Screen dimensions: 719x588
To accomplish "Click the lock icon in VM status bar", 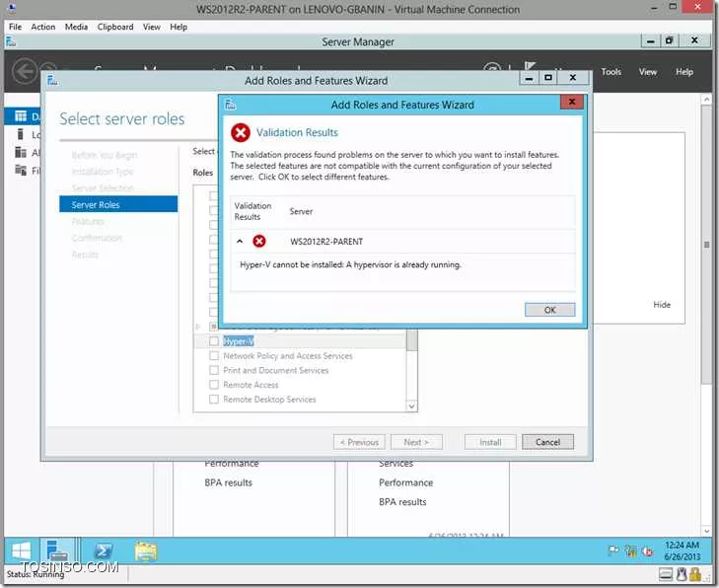I will click(695, 574).
